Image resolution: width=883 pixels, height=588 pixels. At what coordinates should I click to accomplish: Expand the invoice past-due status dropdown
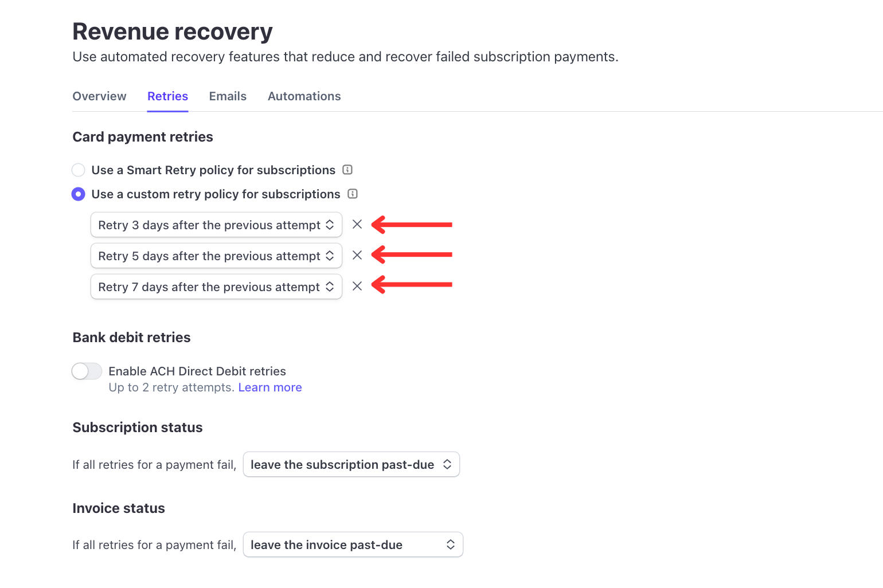[353, 544]
